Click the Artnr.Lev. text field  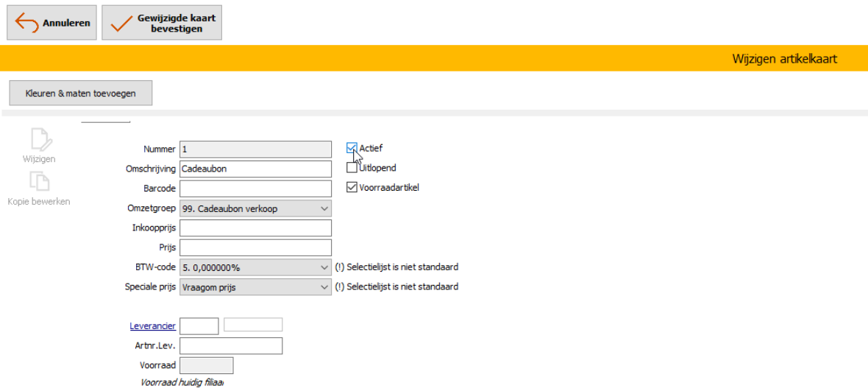(x=230, y=346)
